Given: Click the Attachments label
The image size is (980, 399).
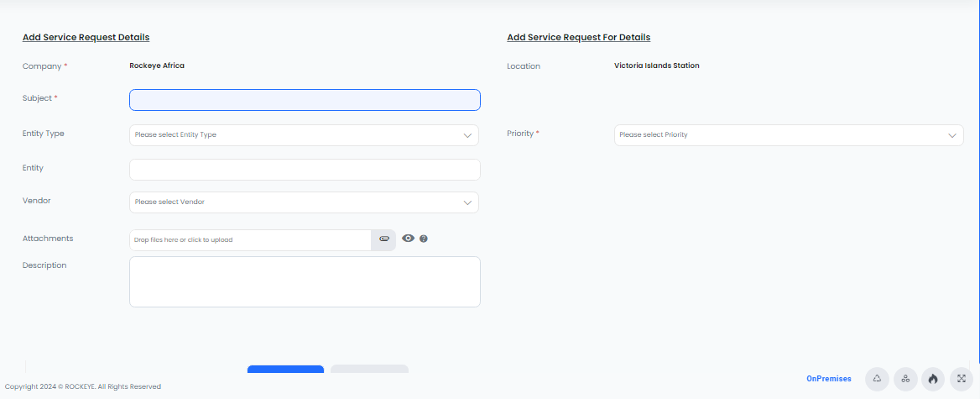Looking at the screenshot, I should click(48, 239).
